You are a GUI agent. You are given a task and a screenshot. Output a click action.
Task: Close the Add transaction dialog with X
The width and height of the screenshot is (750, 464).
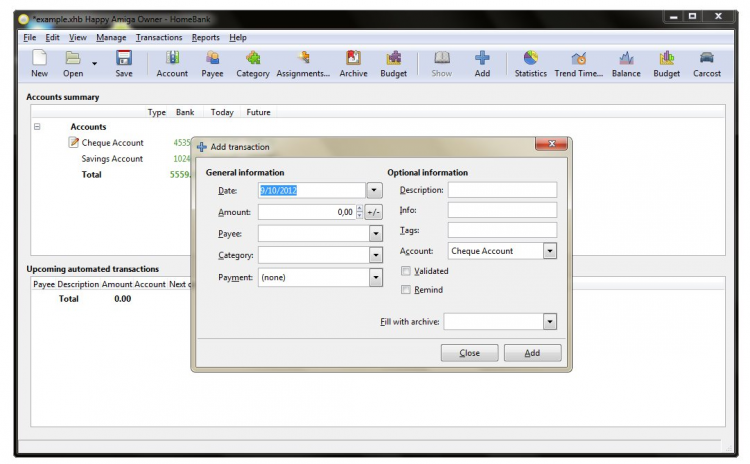click(551, 144)
